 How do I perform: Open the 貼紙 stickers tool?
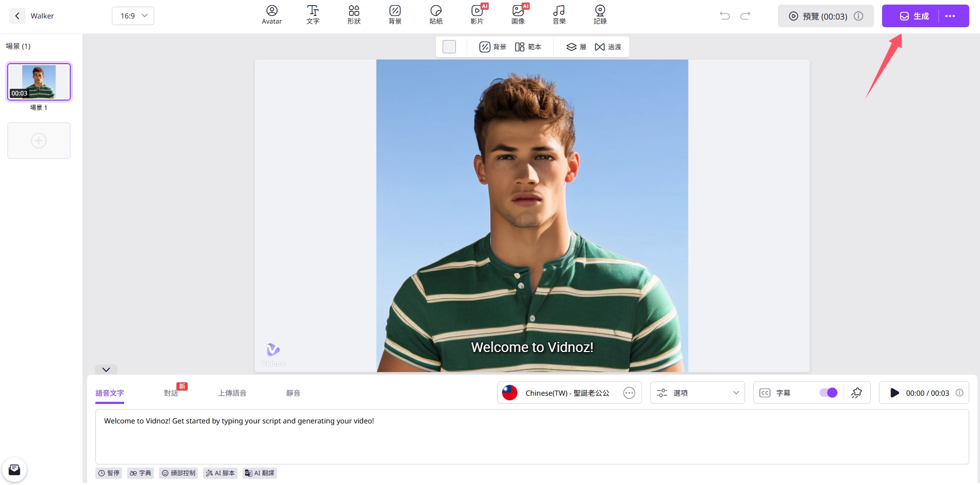[x=436, y=15]
